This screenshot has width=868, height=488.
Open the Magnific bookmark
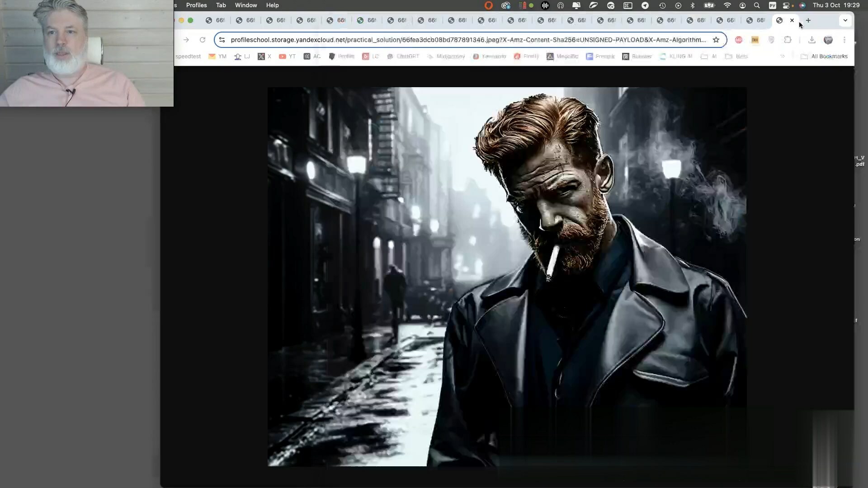[563, 56]
